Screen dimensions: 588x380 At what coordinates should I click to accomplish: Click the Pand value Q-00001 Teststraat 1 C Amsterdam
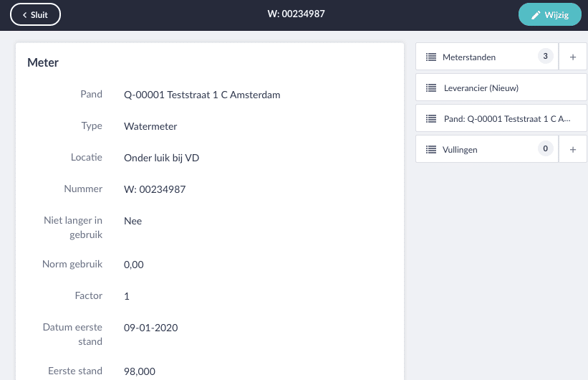click(202, 95)
